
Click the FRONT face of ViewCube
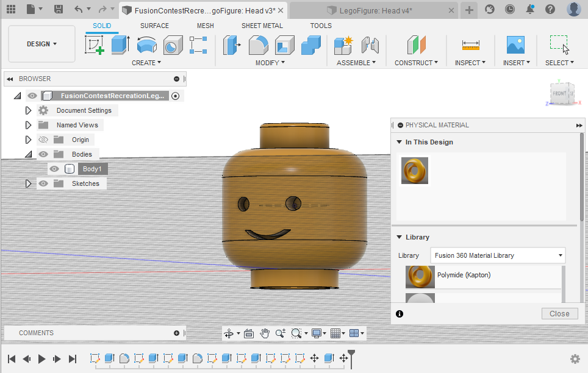559,93
